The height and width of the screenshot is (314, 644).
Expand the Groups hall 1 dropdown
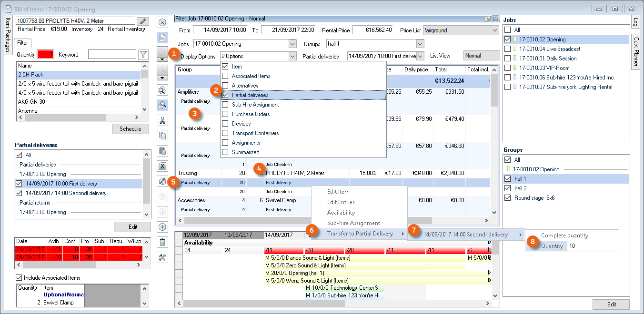coord(420,44)
